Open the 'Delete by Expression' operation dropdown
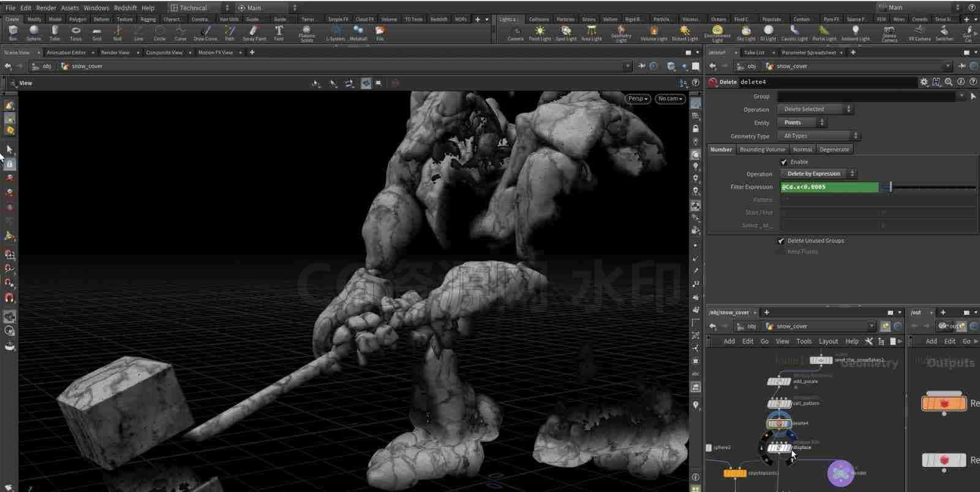This screenshot has width=980, height=492. pyautogui.click(x=818, y=174)
